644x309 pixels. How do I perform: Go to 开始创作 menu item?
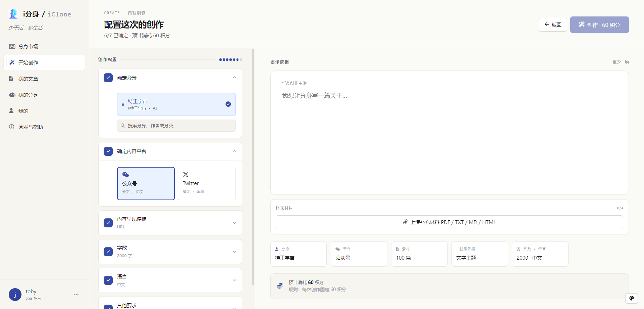(44, 62)
